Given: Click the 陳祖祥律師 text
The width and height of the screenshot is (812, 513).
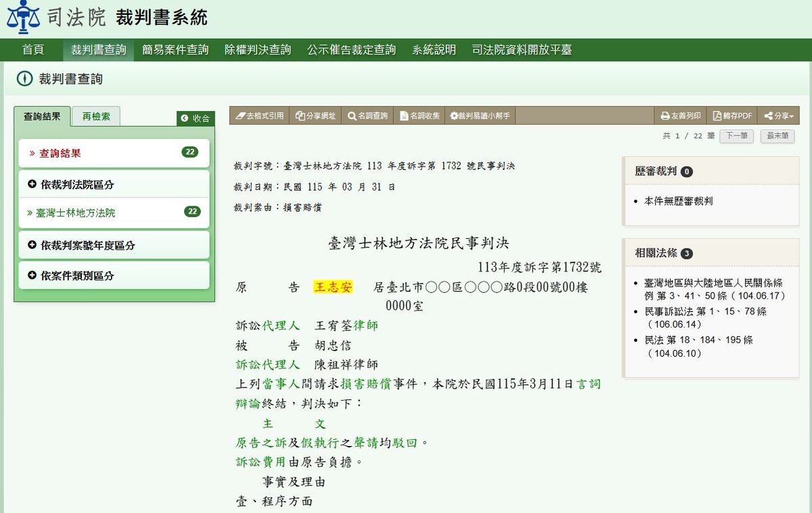Looking at the screenshot, I should [346, 365].
